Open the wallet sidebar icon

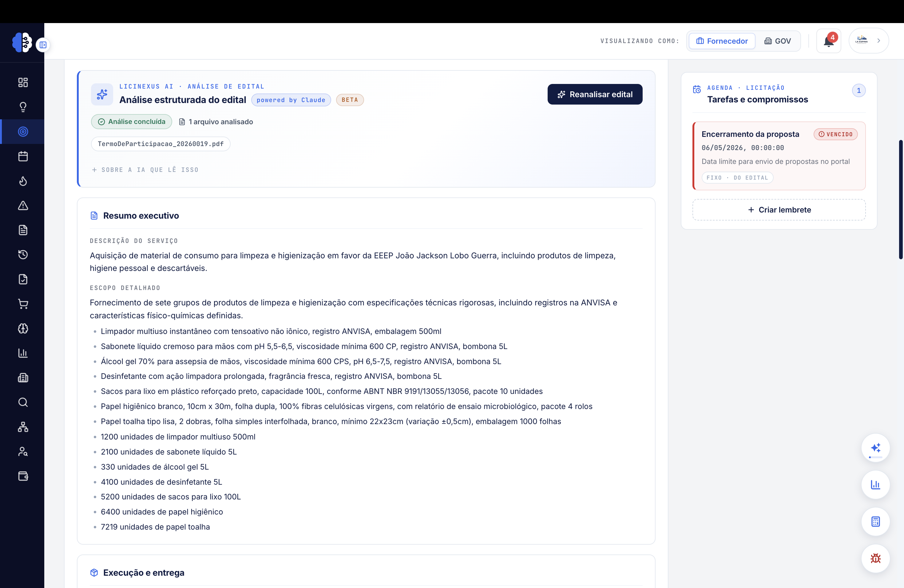(x=23, y=476)
